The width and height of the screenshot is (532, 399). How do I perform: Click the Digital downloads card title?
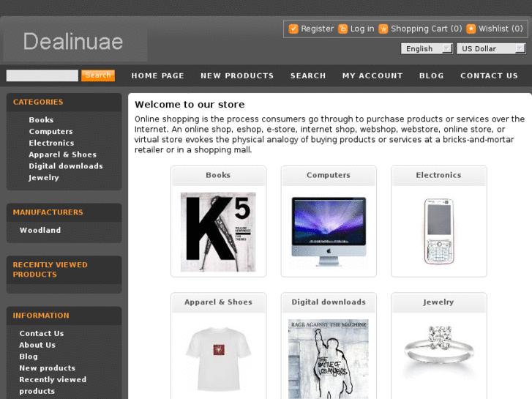329,302
